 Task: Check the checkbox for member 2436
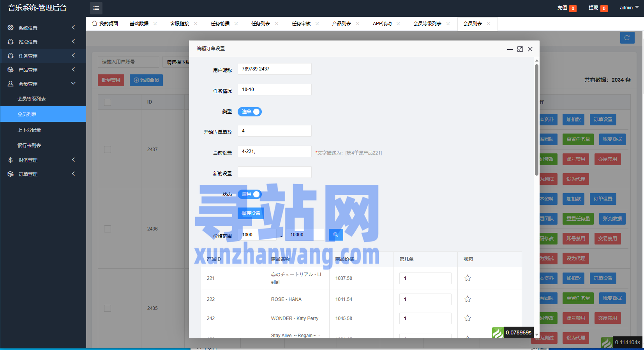108,229
